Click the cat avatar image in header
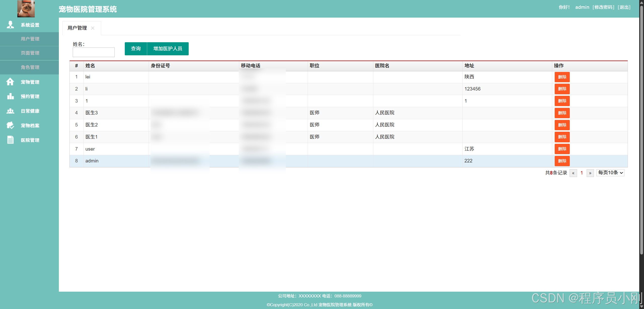This screenshot has height=309, width=644. tap(26, 9)
